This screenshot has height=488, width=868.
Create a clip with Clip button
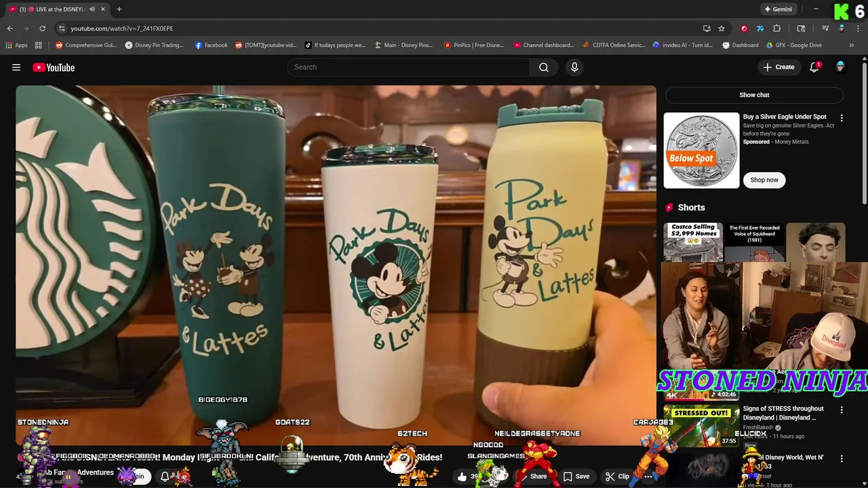pyautogui.click(x=618, y=476)
